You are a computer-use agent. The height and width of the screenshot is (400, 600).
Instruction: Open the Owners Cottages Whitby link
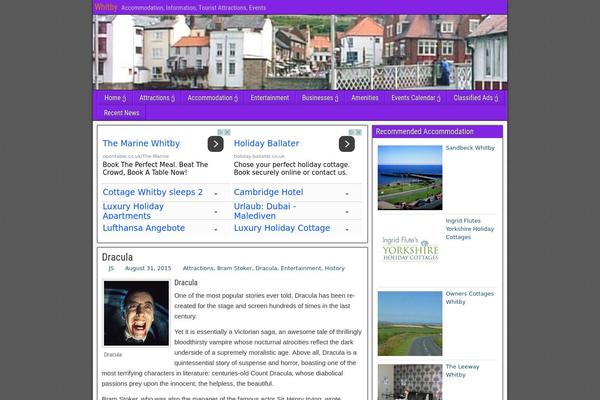pyautogui.click(x=470, y=298)
